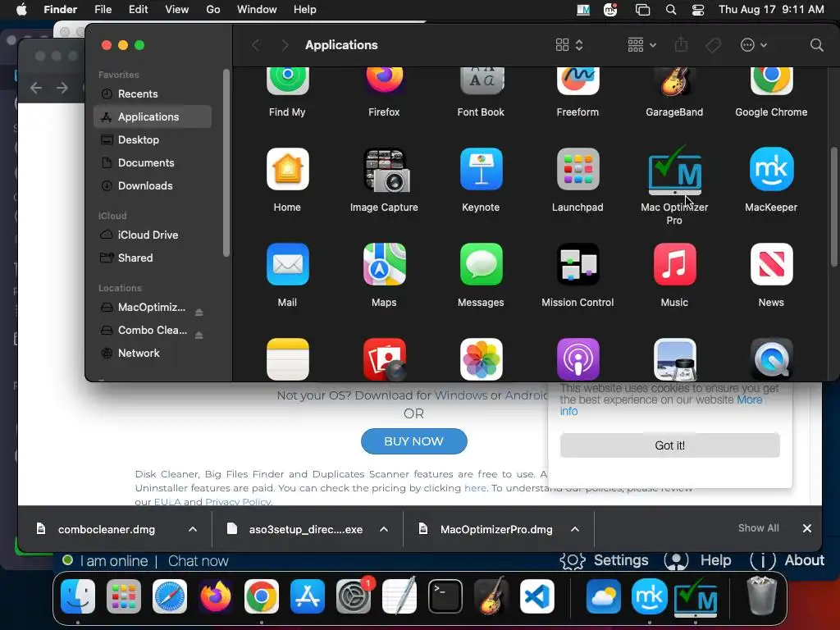Select the Photos app icon

pos(481,359)
